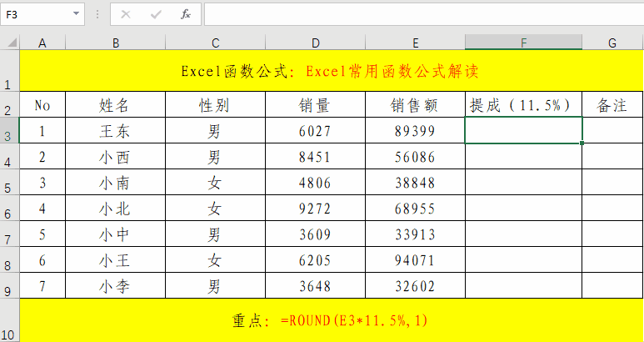Click the Enter checkmark icon in formula bar
644x342 pixels.
(x=156, y=15)
